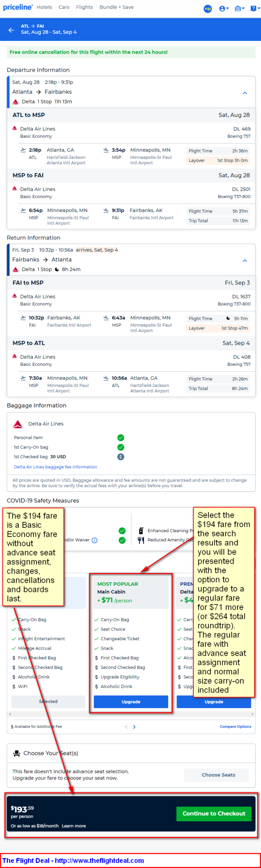Open the Flights menu item
Image resolution: width=261 pixels, height=868 pixels.
pyautogui.click(x=85, y=7)
